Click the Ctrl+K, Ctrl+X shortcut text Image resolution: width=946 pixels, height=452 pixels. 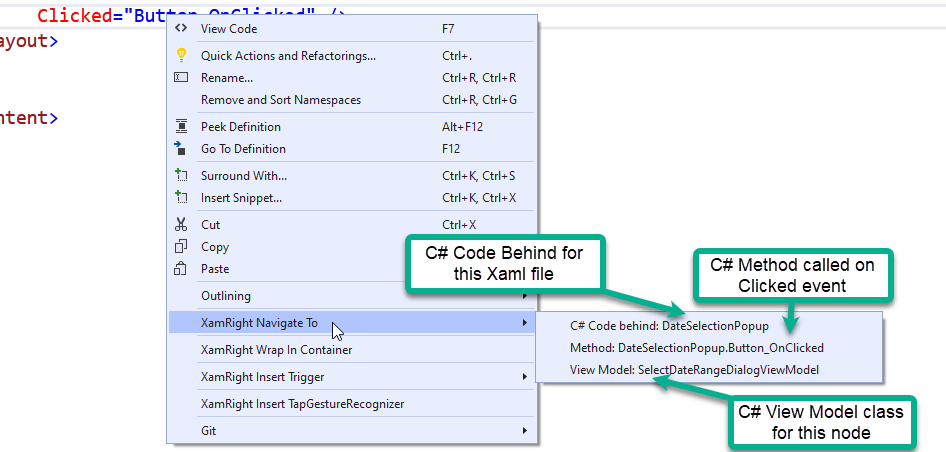478,197
